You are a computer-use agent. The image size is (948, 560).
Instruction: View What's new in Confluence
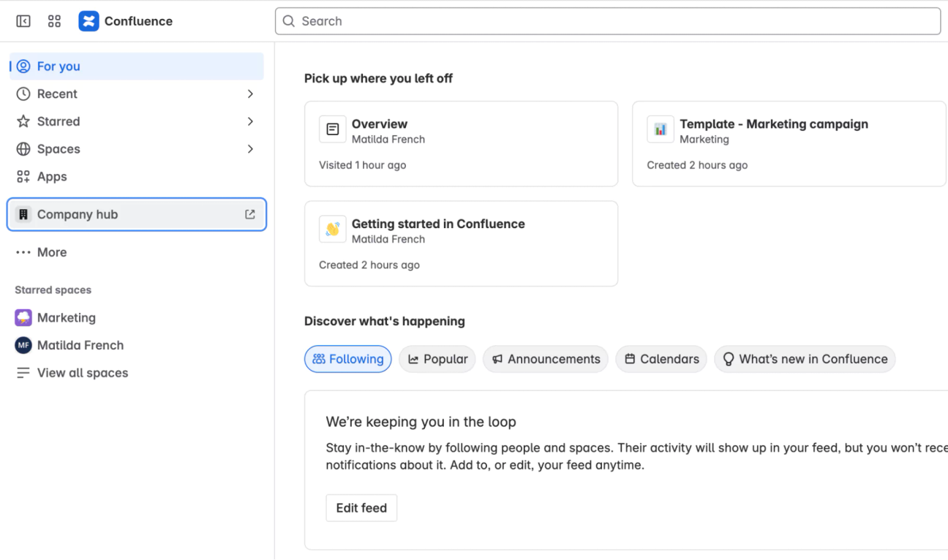point(805,359)
